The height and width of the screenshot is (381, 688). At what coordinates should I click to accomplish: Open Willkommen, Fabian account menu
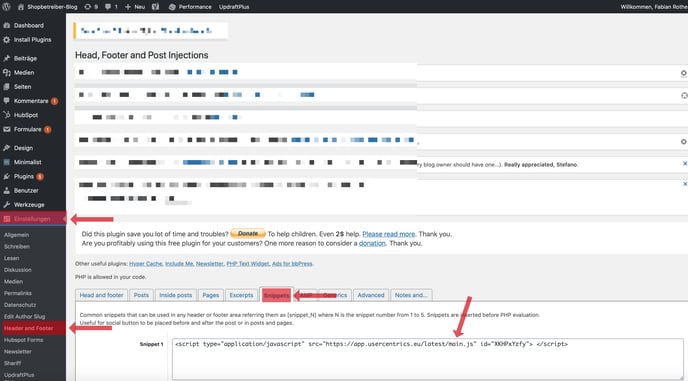[654, 7]
